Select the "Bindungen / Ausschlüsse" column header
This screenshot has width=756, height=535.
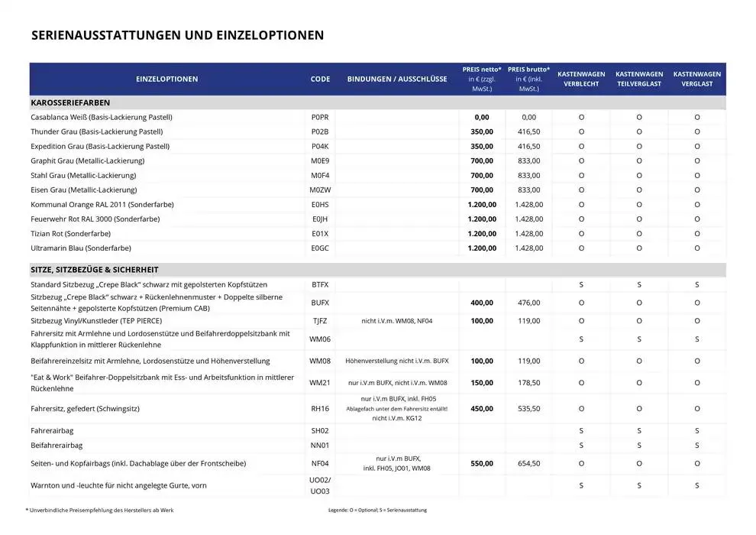(x=397, y=79)
